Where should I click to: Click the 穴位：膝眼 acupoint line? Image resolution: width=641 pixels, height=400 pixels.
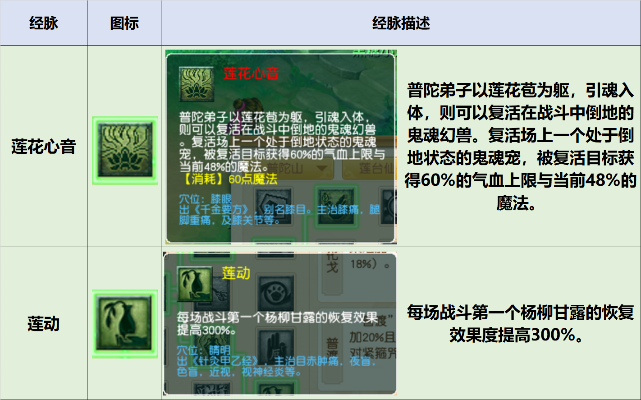click(206, 199)
